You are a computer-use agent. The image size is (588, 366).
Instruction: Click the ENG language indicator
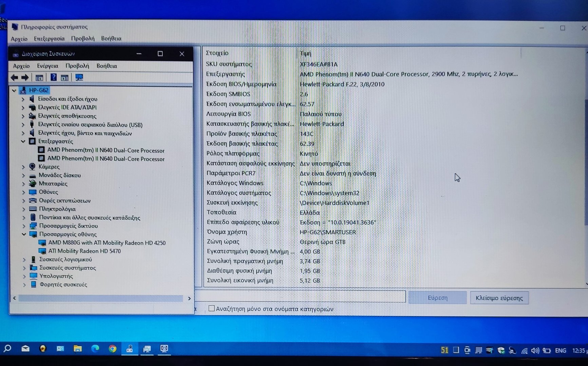coord(561,350)
